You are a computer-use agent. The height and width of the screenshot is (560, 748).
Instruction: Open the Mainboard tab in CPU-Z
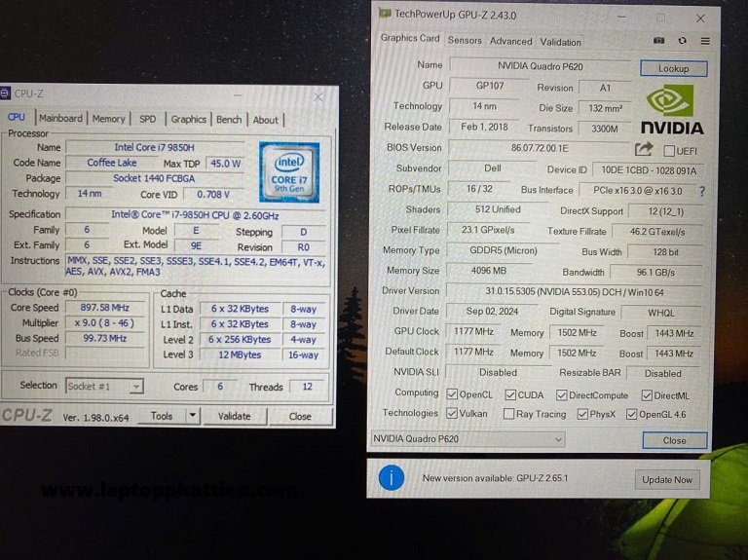(60, 118)
